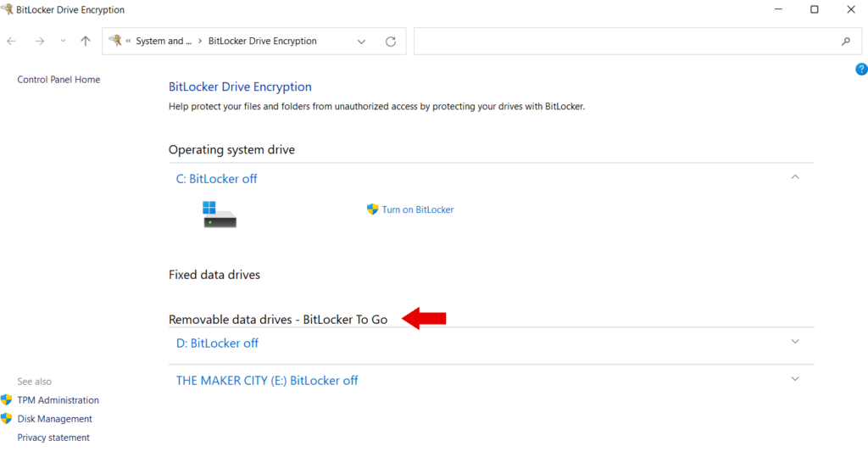Maximize the BitLocker window
This screenshot has height=452, width=868.
click(815, 9)
